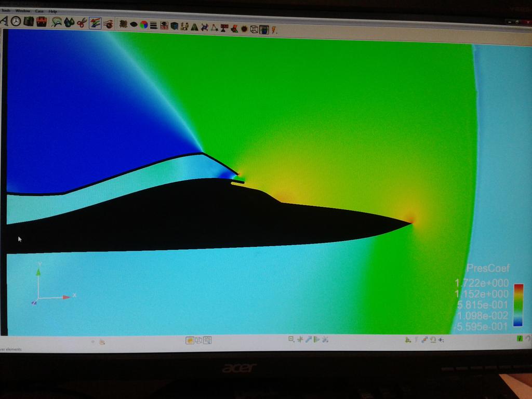This screenshot has height=399, width=532.
Task: Open the Tools menu
Action: [5, 10]
